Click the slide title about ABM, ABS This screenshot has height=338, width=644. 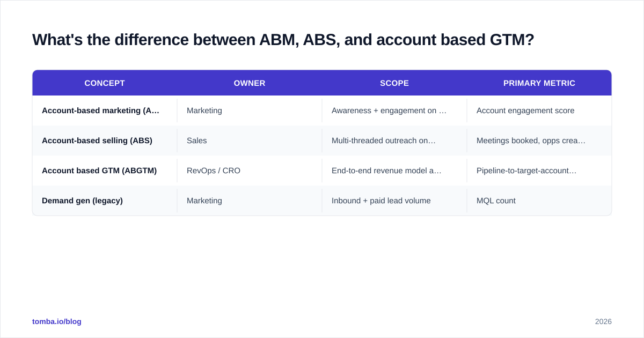coord(283,40)
